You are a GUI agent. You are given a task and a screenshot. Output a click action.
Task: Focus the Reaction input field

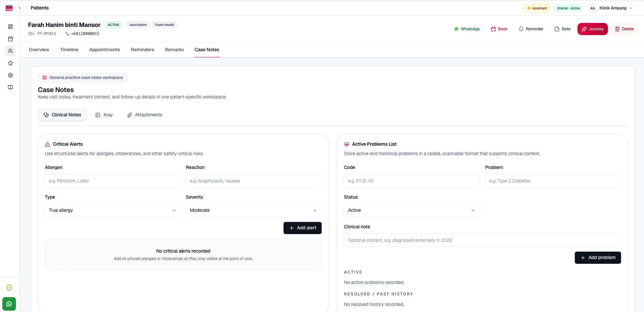pyautogui.click(x=254, y=181)
